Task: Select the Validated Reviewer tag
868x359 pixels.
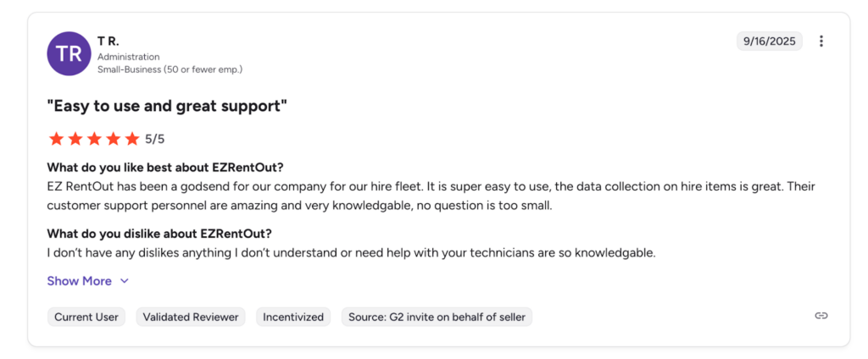Action: 192,317
